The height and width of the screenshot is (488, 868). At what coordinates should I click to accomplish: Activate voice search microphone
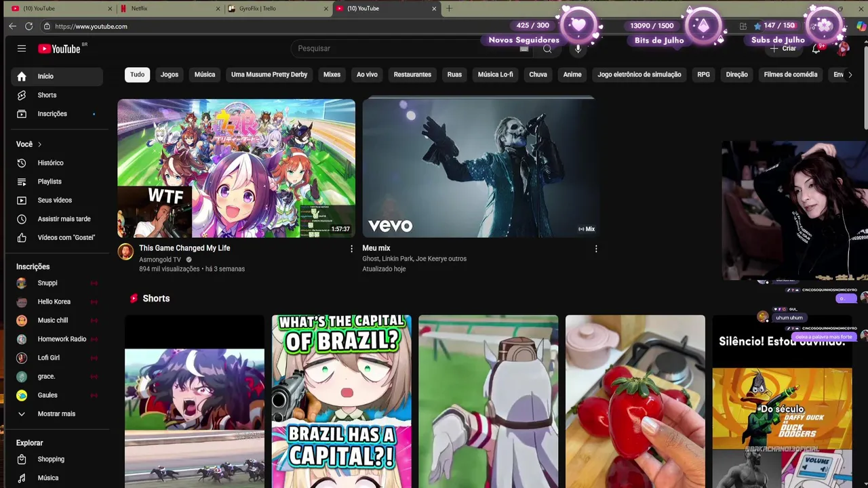click(578, 48)
